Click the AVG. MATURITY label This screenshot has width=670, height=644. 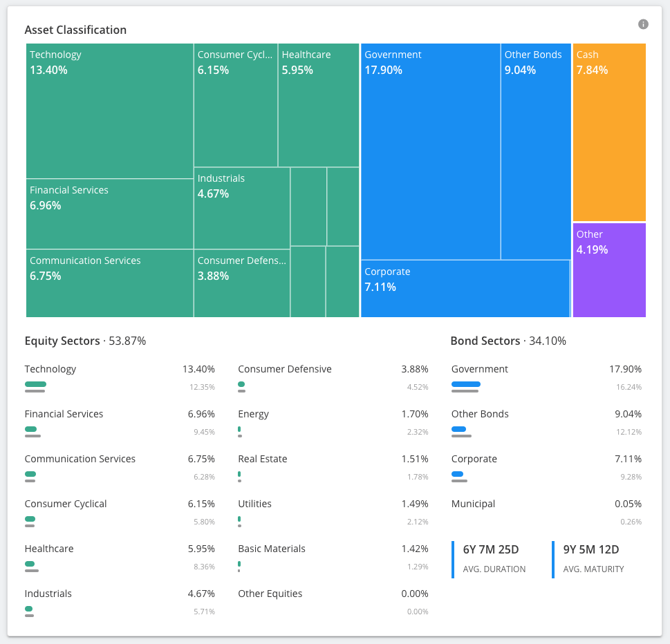click(593, 569)
